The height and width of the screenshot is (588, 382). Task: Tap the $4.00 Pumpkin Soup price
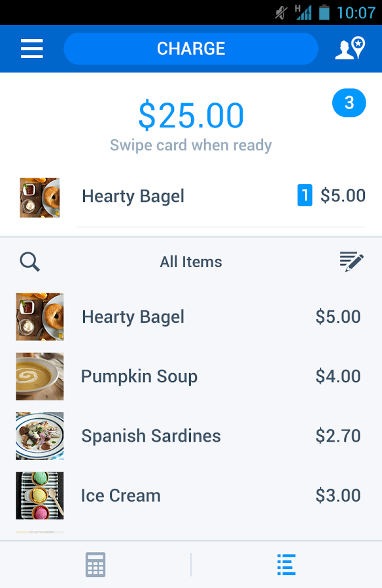click(x=338, y=376)
